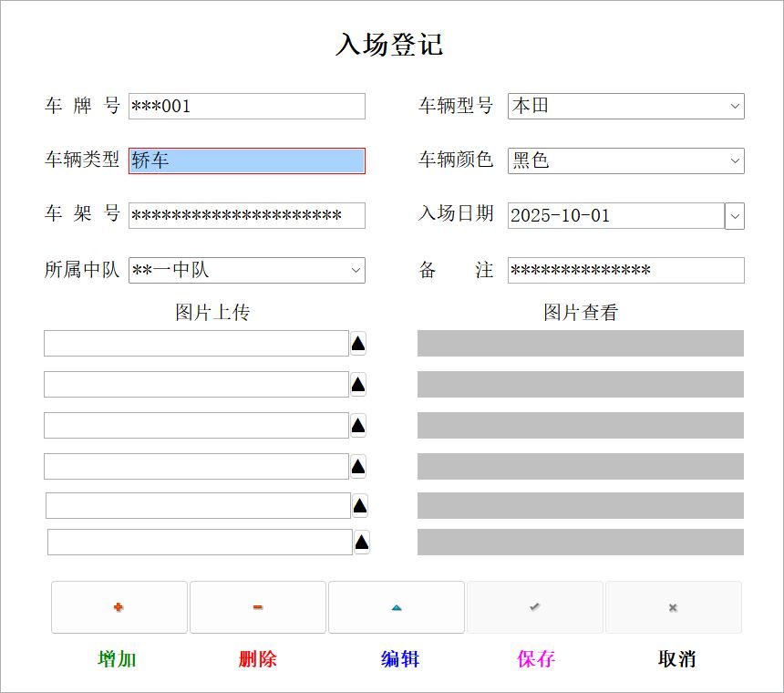Click the 车辆类型 field containing 轿车
The height and width of the screenshot is (693, 784).
tap(247, 160)
